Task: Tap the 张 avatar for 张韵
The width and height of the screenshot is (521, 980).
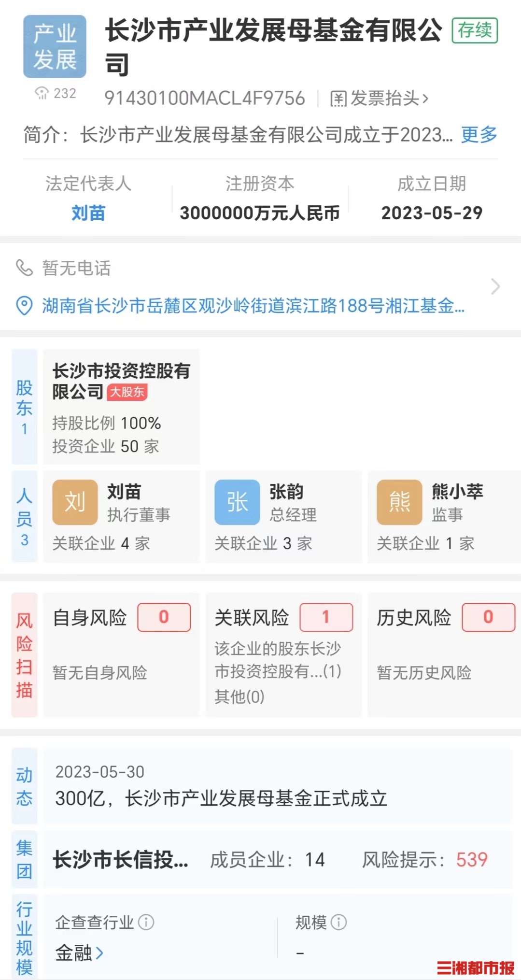Action: click(237, 502)
